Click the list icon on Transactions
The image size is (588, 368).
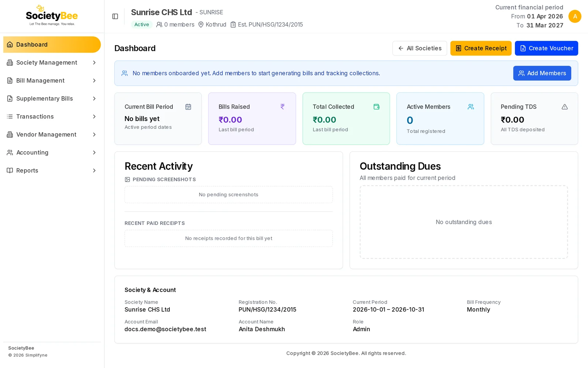[10, 117]
